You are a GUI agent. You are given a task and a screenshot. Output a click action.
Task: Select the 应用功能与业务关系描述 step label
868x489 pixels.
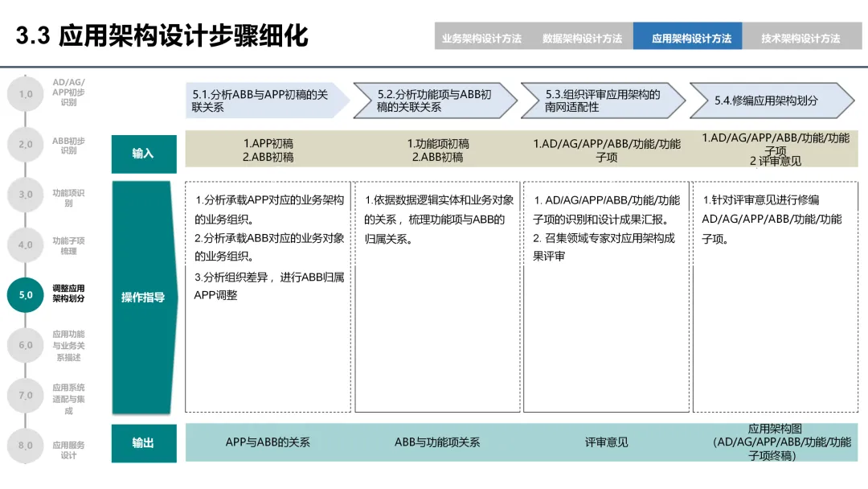click(68, 346)
